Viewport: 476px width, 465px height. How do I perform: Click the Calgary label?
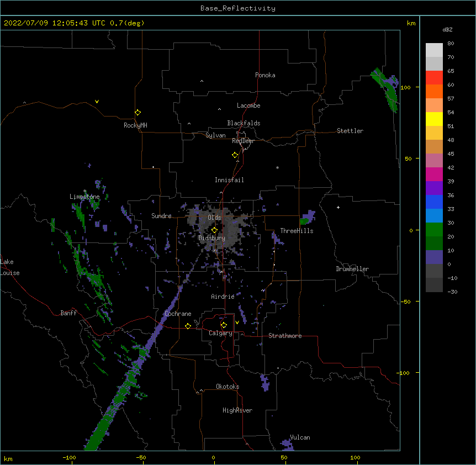pos(220,333)
